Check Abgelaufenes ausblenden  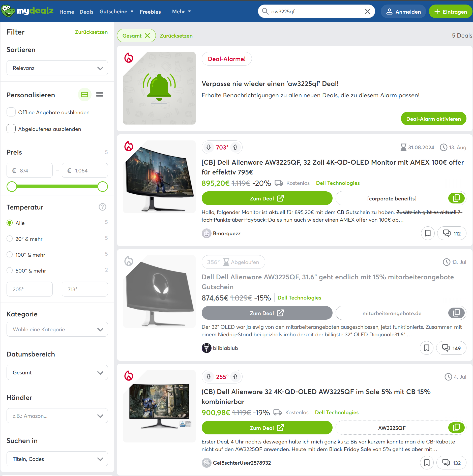pos(11,129)
